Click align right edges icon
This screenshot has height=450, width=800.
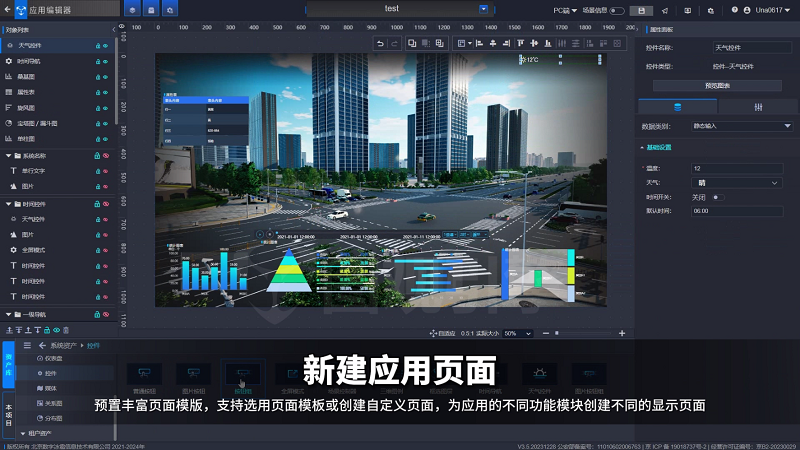(x=506, y=44)
